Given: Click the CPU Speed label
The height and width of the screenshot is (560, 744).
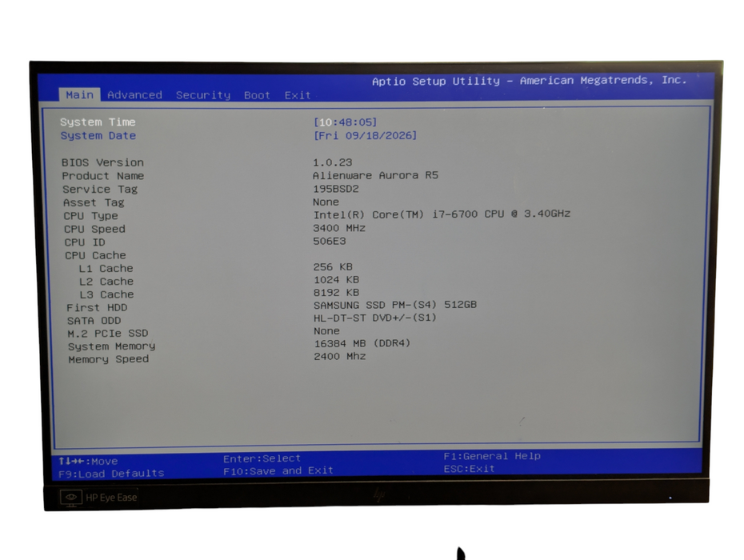Looking at the screenshot, I should point(95,230).
